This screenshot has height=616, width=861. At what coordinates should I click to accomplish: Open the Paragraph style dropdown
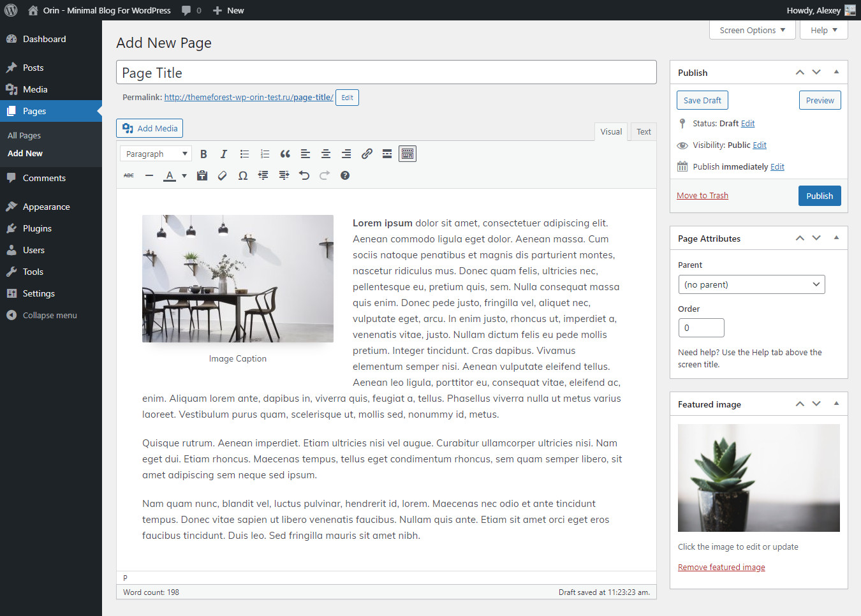pyautogui.click(x=155, y=153)
